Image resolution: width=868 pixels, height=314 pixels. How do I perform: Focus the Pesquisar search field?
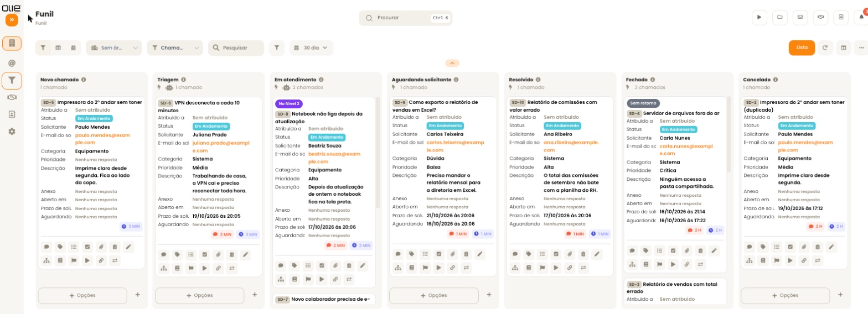tap(236, 48)
